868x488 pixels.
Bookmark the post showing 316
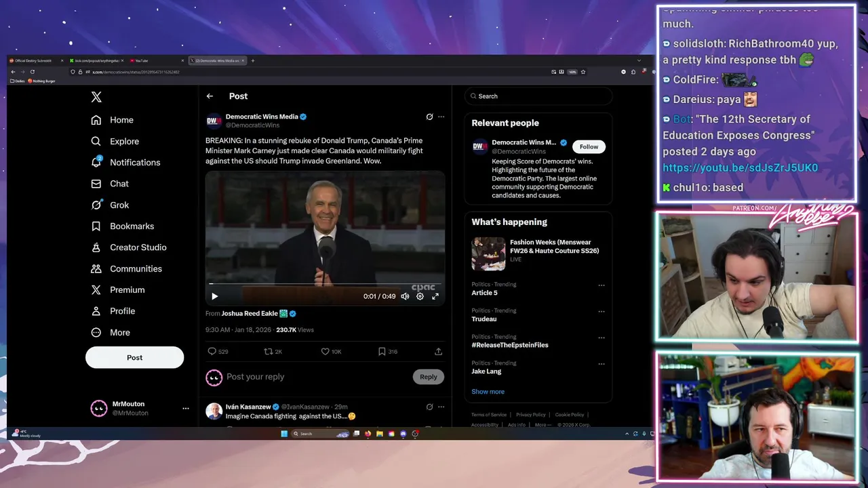point(382,351)
